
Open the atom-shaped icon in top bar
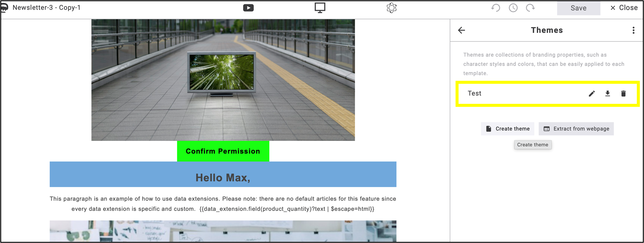click(391, 8)
